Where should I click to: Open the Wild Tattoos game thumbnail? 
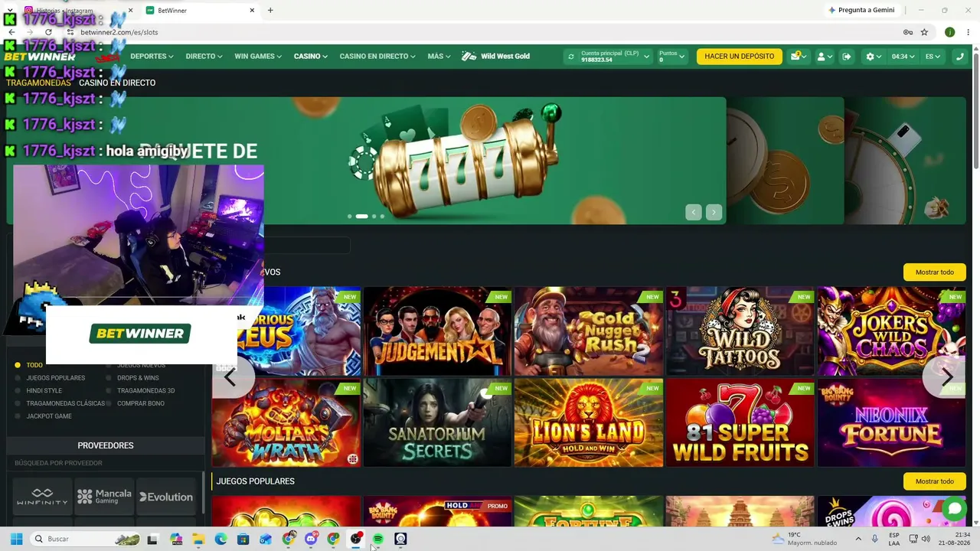coord(740,331)
